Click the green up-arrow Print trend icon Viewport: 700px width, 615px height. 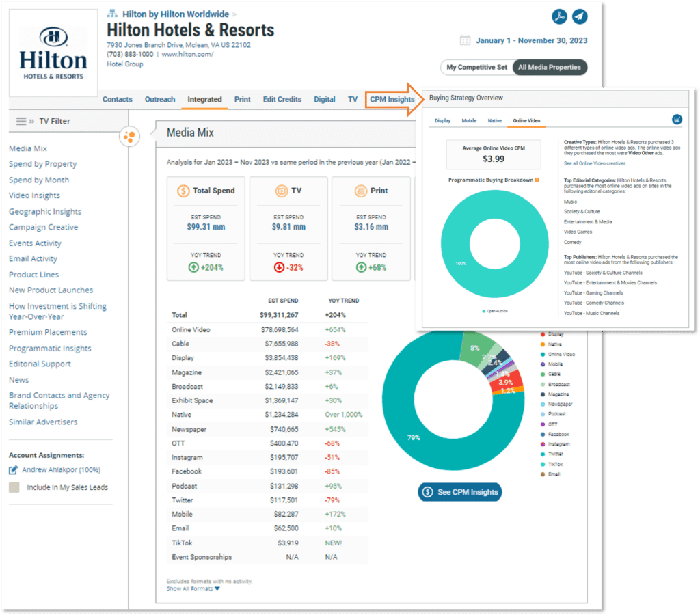tap(361, 267)
